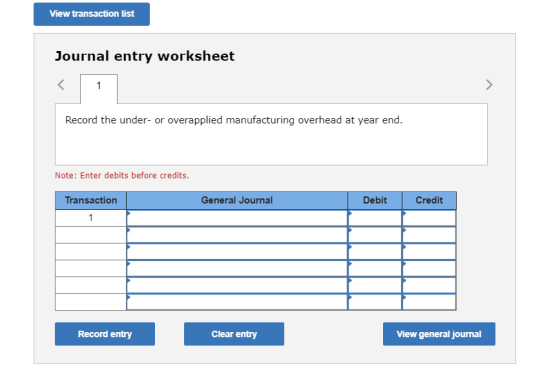
Task: Click the Transaction column header
Action: 91,200
